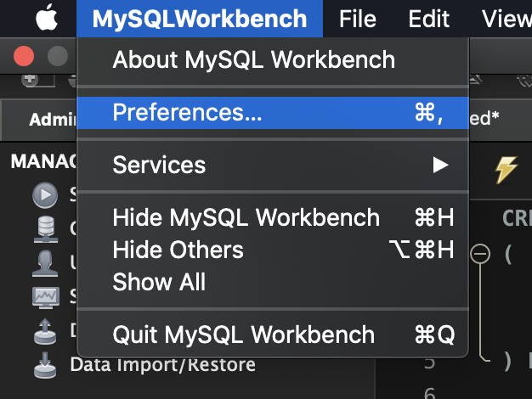
Task: Open Preferences… from the menu
Action: coord(273,113)
